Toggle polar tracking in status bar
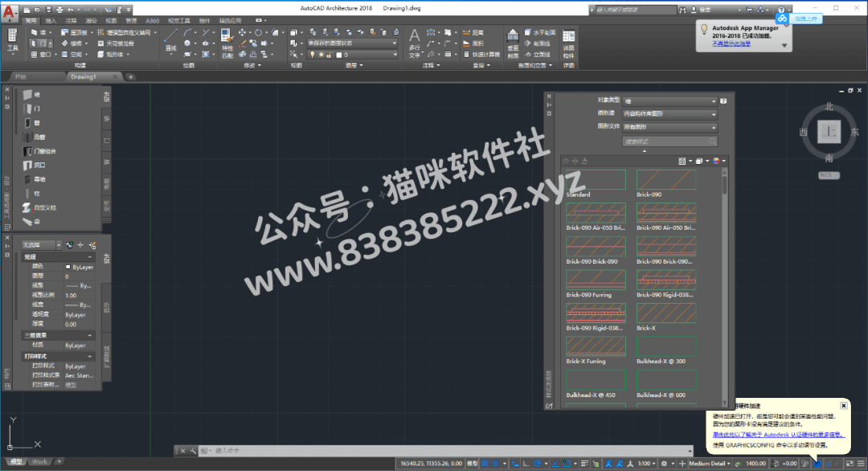The width and height of the screenshot is (868, 471). [x=537, y=464]
